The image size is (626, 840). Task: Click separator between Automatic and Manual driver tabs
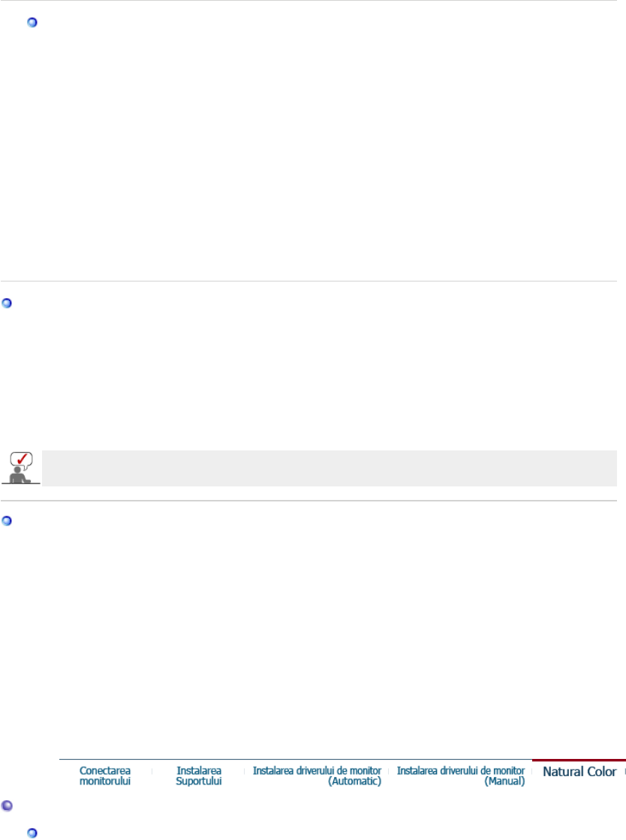click(x=388, y=771)
